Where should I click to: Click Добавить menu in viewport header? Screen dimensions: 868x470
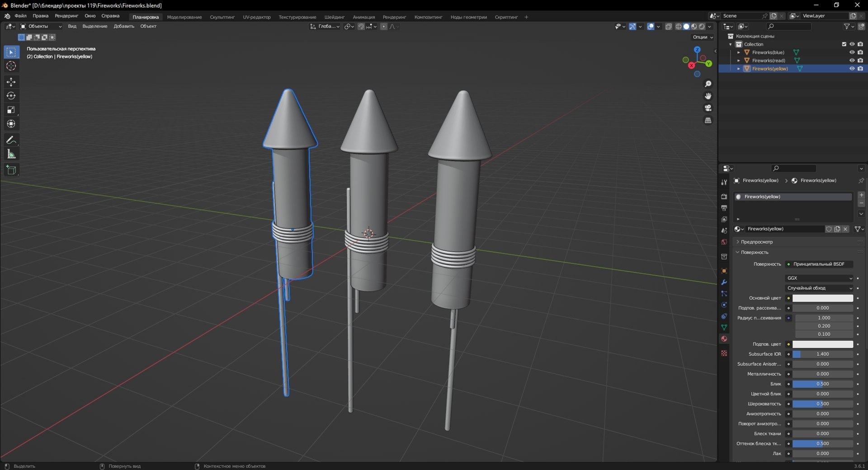pyautogui.click(x=124, y=26)
